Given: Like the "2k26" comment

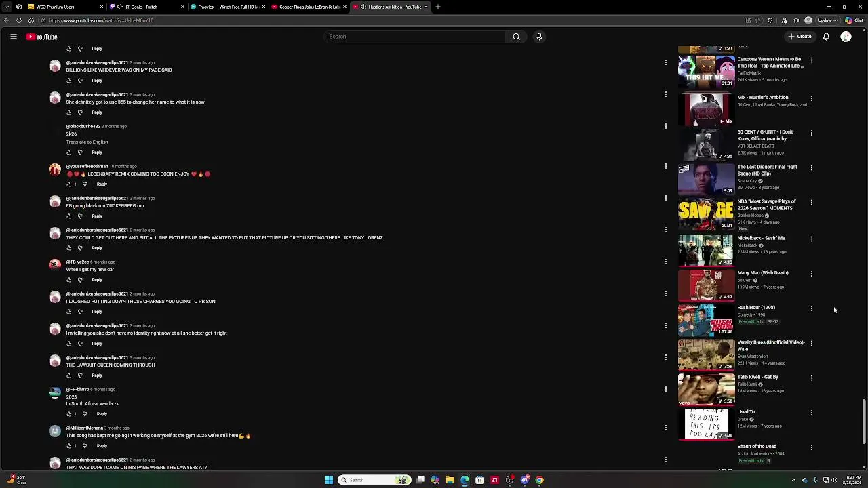Looking at the screenshot, I should pyautogui.click(x=68, y=152).
